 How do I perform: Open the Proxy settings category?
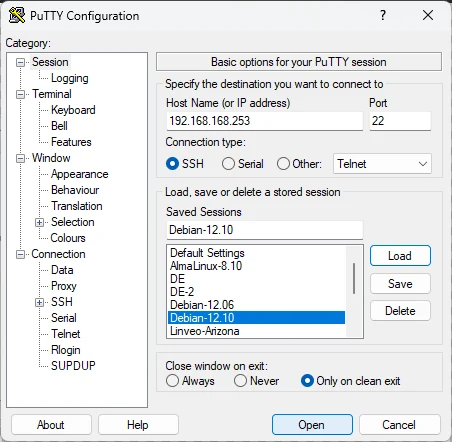[x=64, y=286]
